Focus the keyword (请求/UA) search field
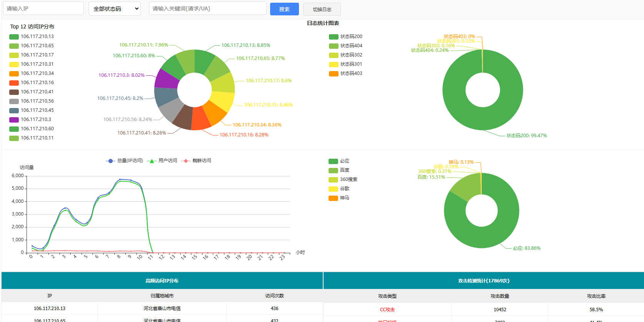 click(208, 8)
